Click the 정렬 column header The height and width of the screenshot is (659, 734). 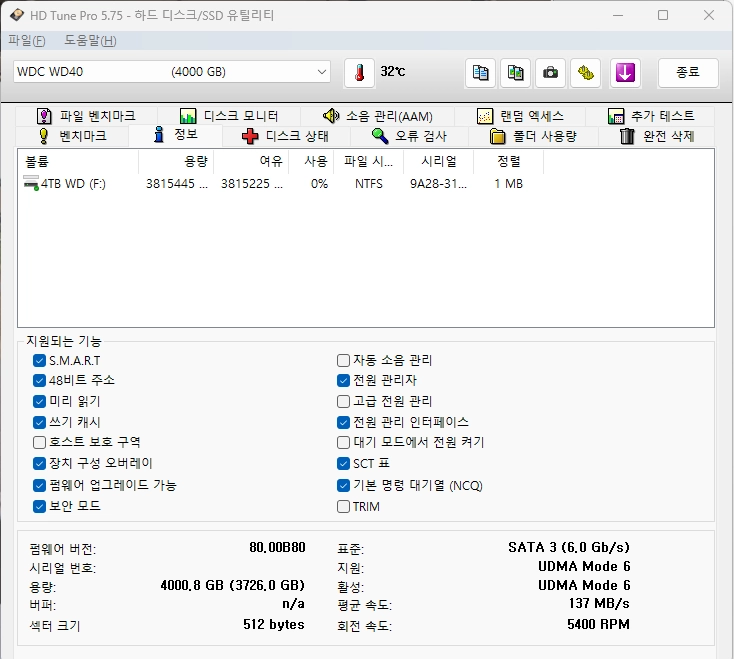click(509, 161)
